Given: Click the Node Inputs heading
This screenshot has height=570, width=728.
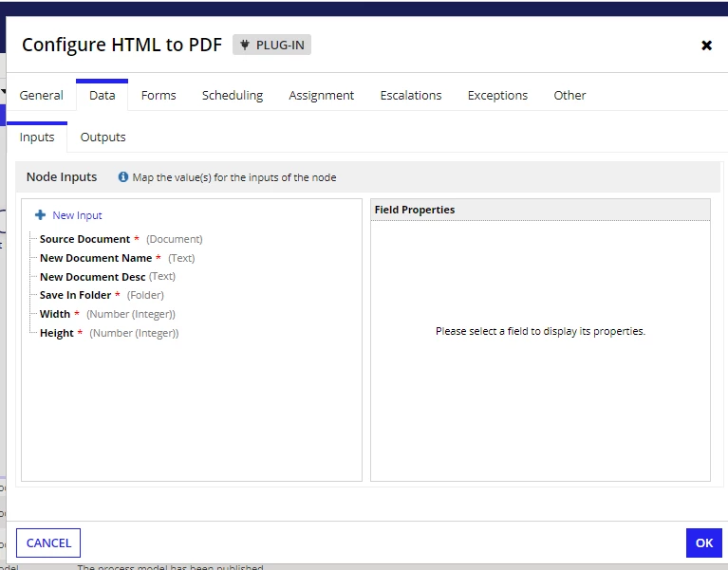Looking at the screenshot, I should [x=62, y=176].
